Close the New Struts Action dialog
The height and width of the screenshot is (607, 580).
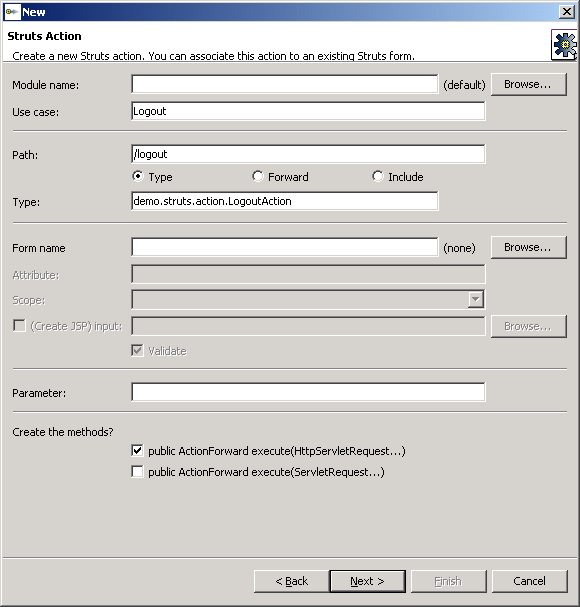(566, 12)
